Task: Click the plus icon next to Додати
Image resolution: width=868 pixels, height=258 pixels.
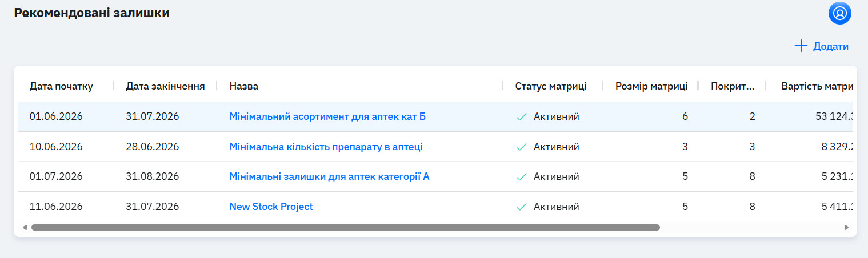Action: pyautogui.click(x=801, y=46)
